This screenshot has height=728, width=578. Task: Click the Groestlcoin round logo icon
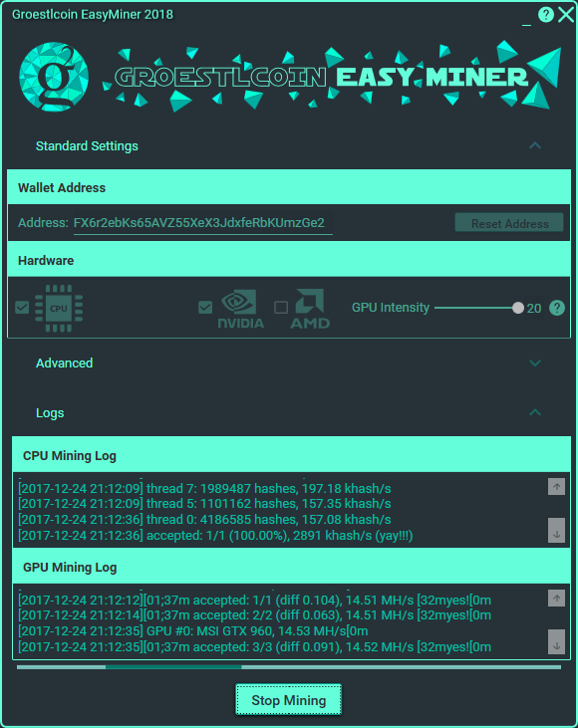pyautogui.click(x=54, y=77)
